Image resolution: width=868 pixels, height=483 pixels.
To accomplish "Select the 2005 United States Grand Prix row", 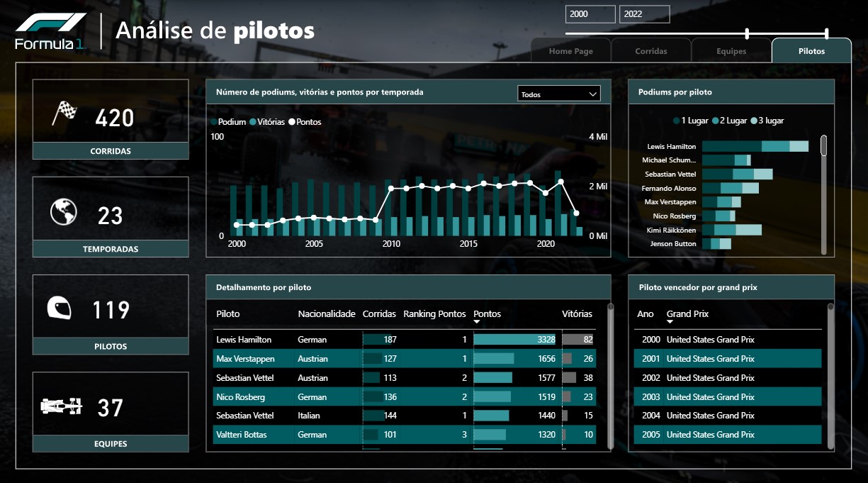I will pyautogui.click(x=728, y=435).
